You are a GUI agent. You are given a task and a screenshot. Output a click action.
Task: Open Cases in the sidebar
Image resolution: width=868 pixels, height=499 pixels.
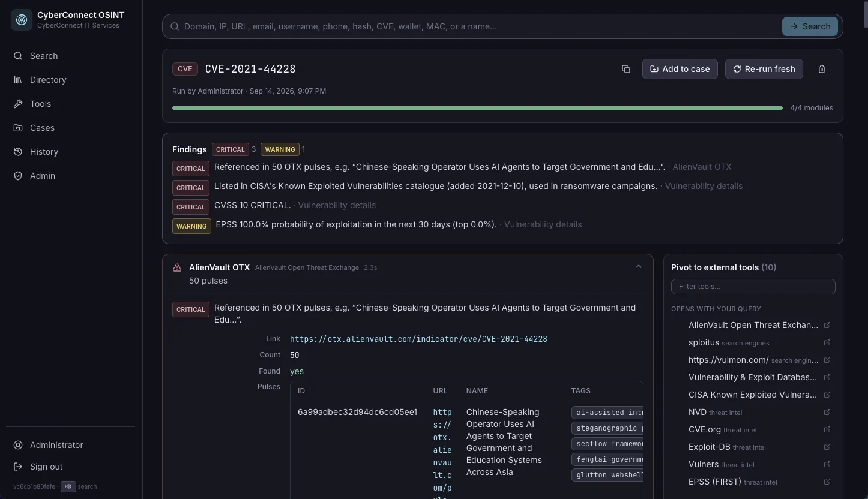tap(71, 128)
